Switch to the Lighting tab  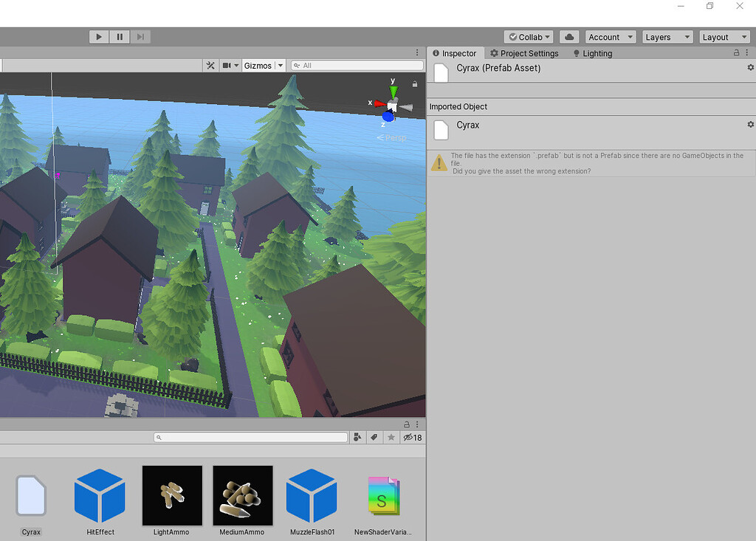pos(593,53)
